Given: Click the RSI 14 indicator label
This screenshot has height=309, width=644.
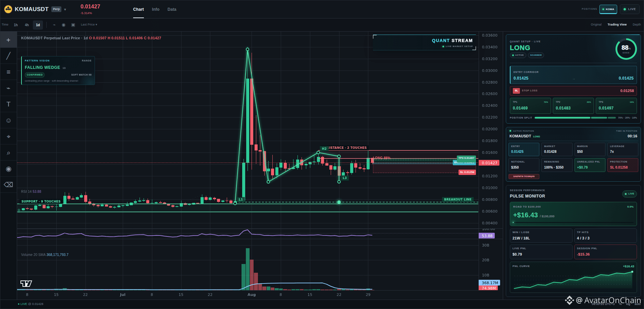Looking at the screenshot, I should pos(31,191).
